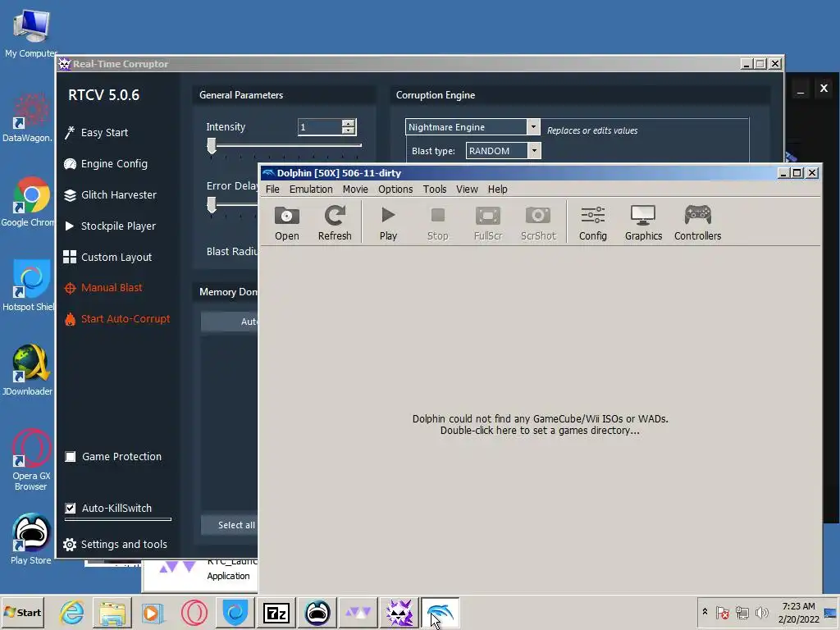Open the Emulation menu
Viewport: 840px width, 630px height.
click(x=311, y=189)
